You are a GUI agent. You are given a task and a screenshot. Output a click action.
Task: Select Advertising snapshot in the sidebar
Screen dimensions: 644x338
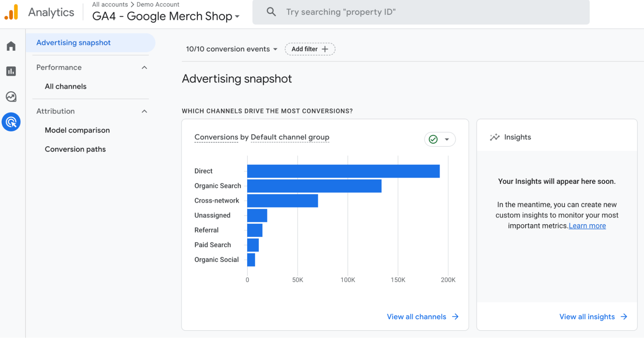tap(90, 43)
